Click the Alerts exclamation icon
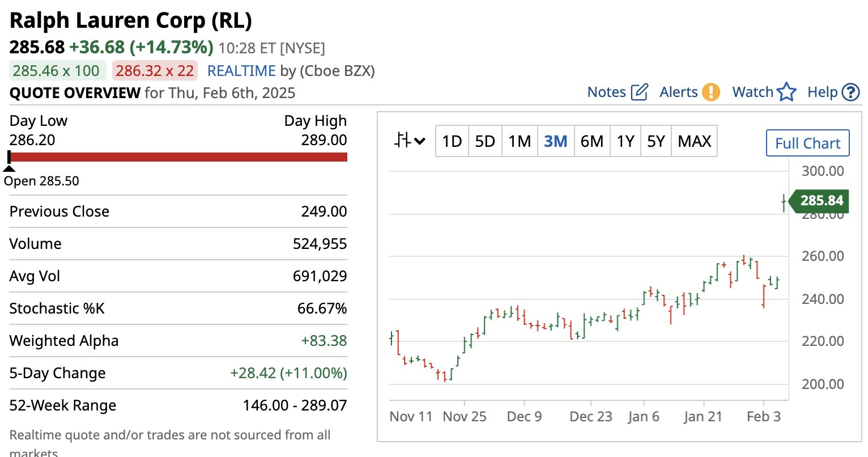868x457 pixels. pos(710,92)
